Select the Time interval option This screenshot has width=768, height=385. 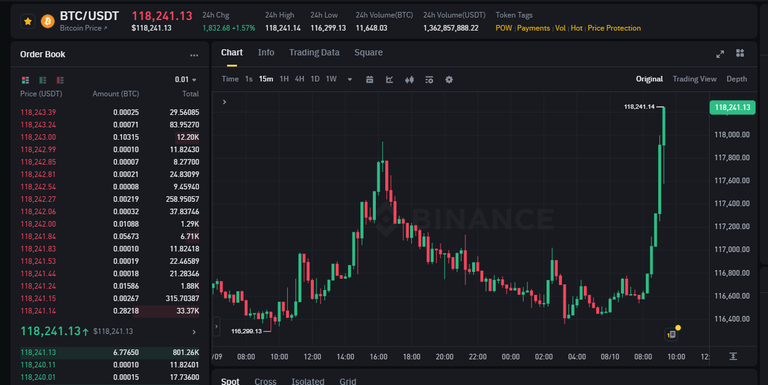point(230,79)
